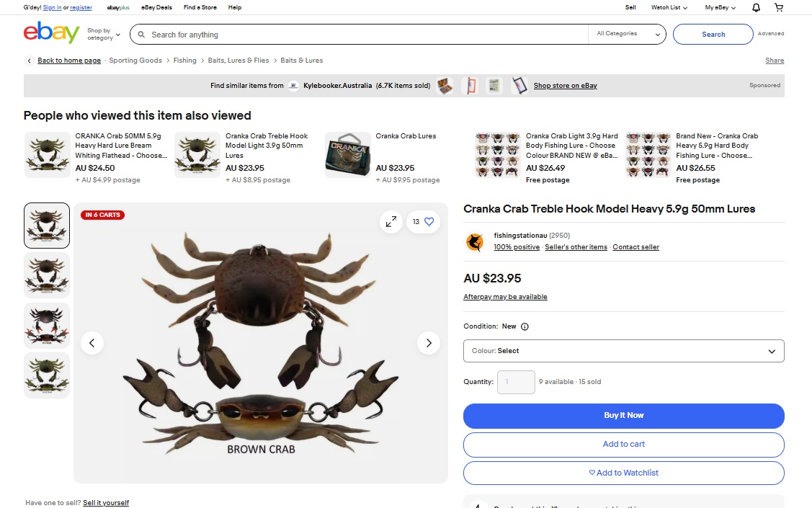Open CRANKA Crab 50MM 5.9g Heavy listing title
This screenshot has height=508, width=812.
coord(120,146)
